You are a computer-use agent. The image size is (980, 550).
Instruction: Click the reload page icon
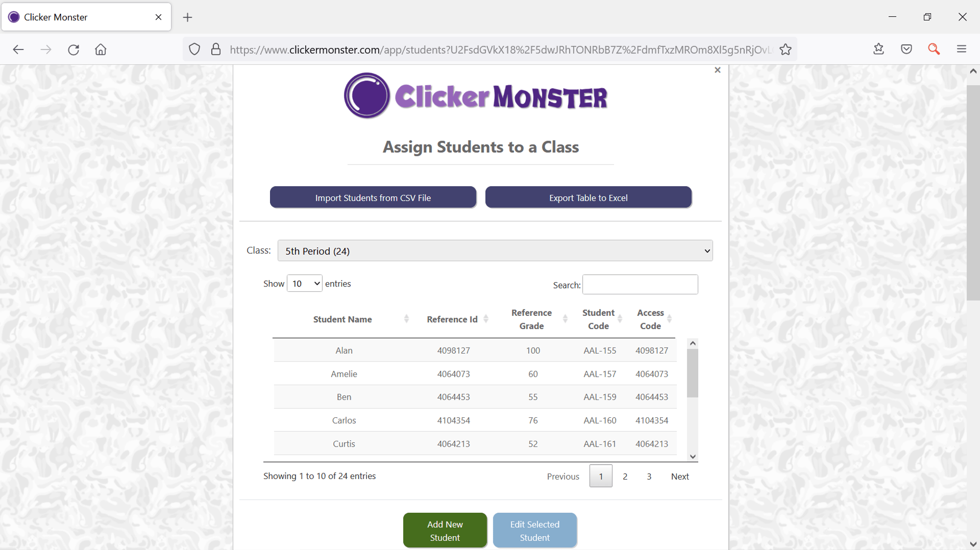[x=73, y=49]
